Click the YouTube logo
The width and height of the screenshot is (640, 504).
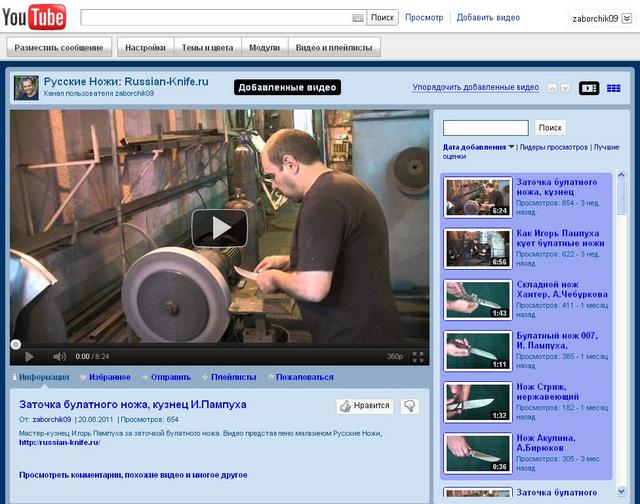point(34,17)
